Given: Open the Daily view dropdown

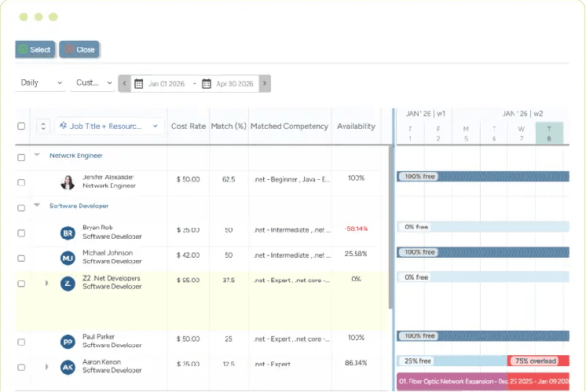Looking at the screenshot, I should (x=41, y=82).
